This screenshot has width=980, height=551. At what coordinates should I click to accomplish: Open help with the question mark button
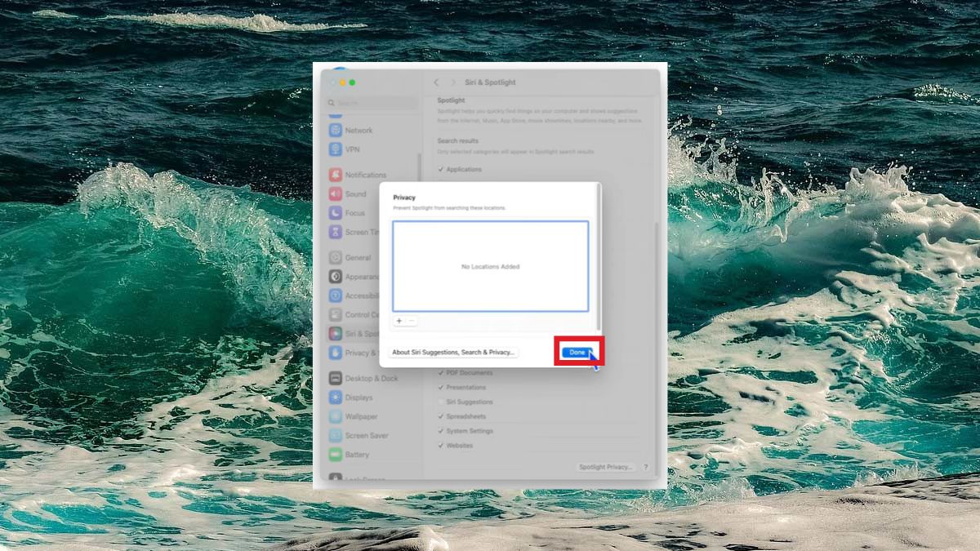coord(645,467)
